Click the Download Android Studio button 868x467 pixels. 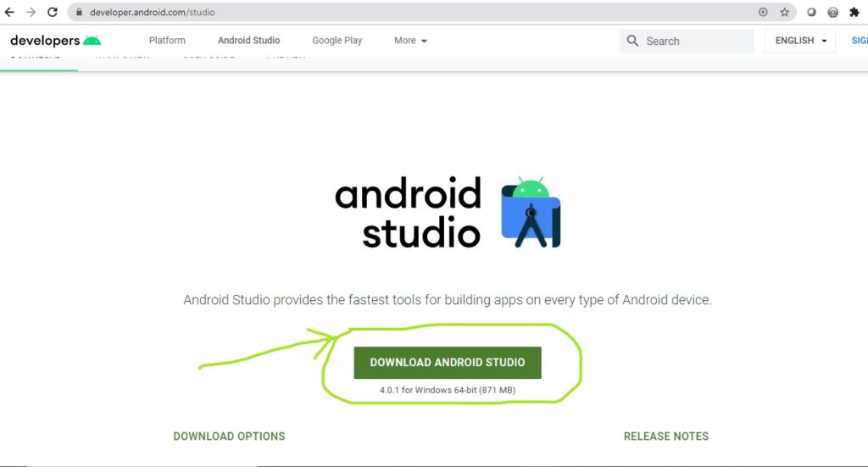click(x=448, y=363)
